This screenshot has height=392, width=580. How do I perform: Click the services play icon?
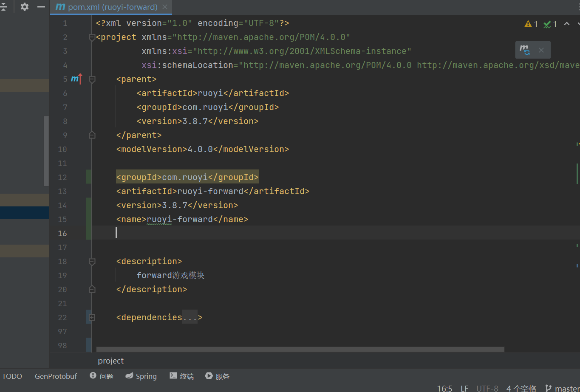click(x=209, y=376)
